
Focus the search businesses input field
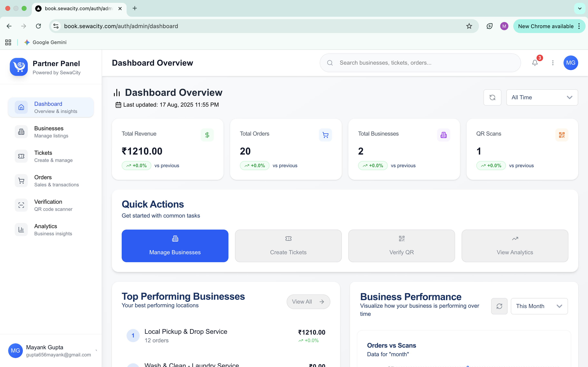point(425,63)
